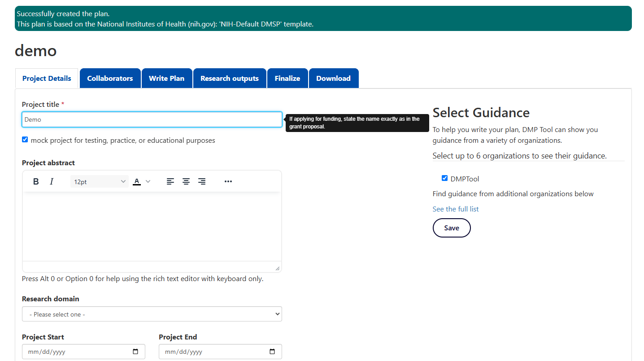Screen dimensions: 644x361
Task: Switch to the Collaborators tab
Action: point(110,78)
